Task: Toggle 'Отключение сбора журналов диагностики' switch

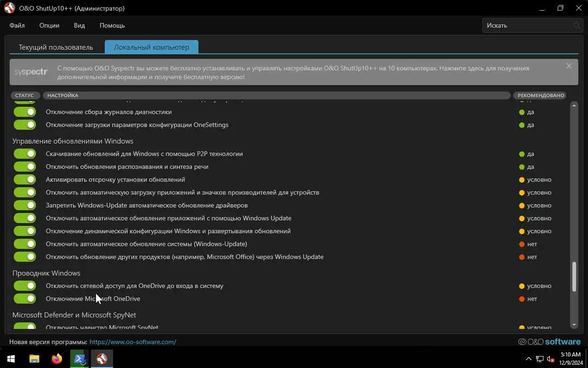Action: (25, 112)
